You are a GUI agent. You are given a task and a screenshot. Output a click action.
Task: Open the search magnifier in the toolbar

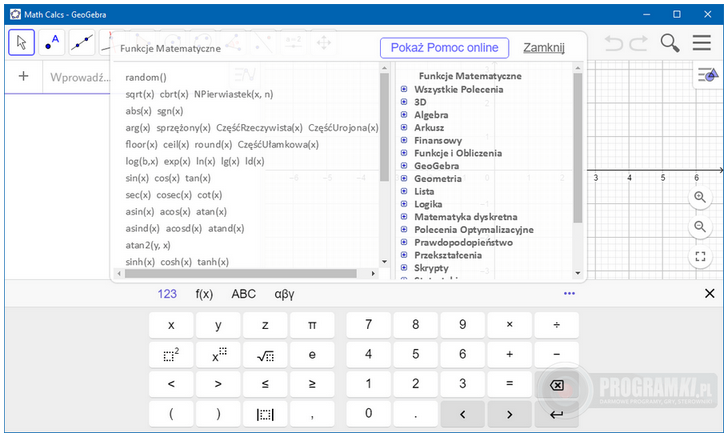[x=670, y=43]
